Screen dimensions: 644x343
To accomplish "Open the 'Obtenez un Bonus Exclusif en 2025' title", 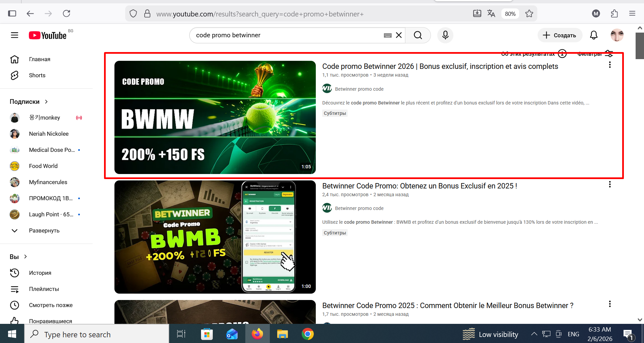I will [x=419, y=186].
